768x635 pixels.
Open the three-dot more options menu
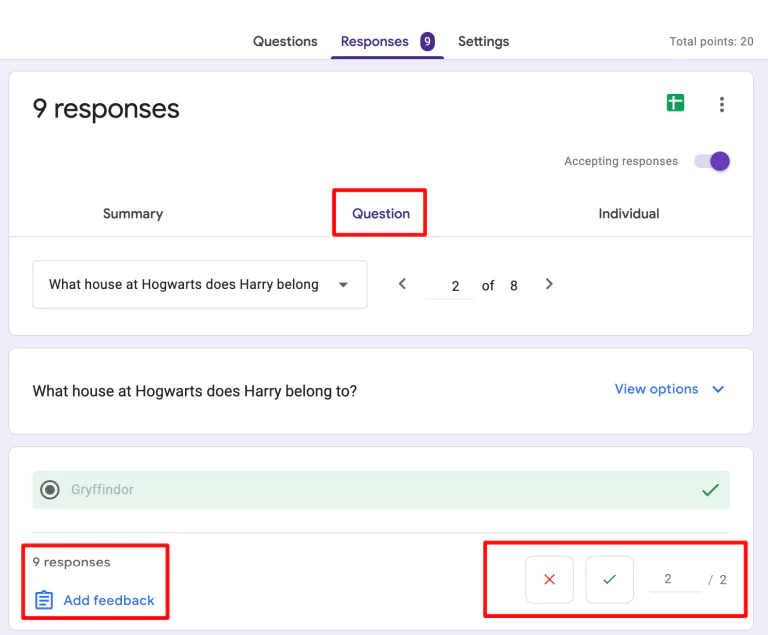(721, 104)
